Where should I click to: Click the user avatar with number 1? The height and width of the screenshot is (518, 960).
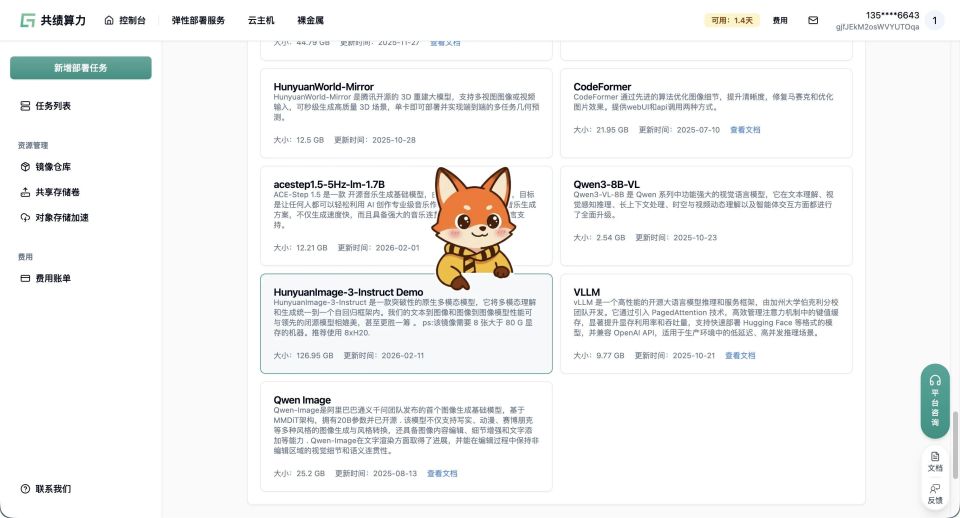(934, 20)
